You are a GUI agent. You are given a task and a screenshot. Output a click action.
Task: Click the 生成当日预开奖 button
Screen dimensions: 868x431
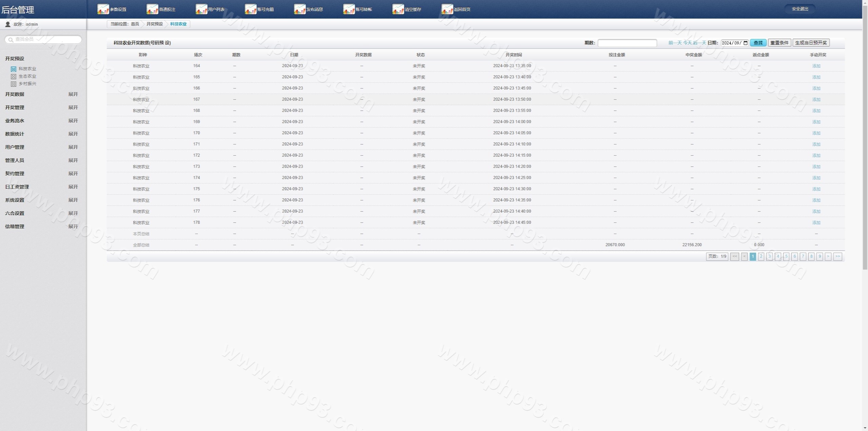click(811, 43)
